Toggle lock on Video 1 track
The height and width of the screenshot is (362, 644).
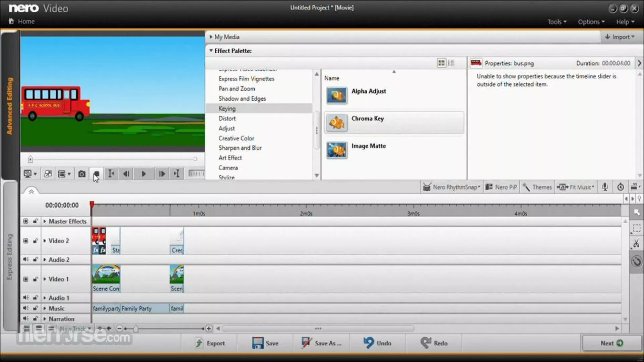pos(35,279)
